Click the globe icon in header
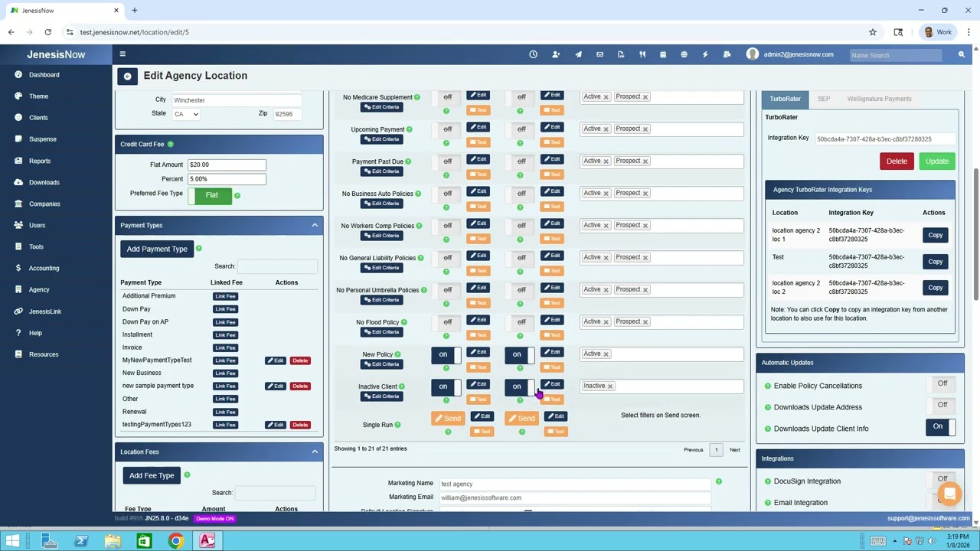Screen dimensions: 980x551 click(x=684, y=54)
